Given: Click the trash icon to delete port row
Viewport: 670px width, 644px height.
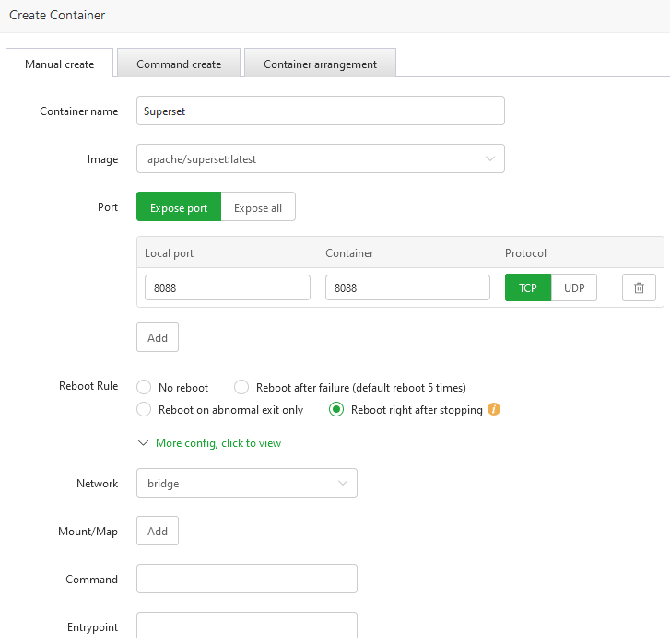Looking at the screenshot, I should pos(639,287).
